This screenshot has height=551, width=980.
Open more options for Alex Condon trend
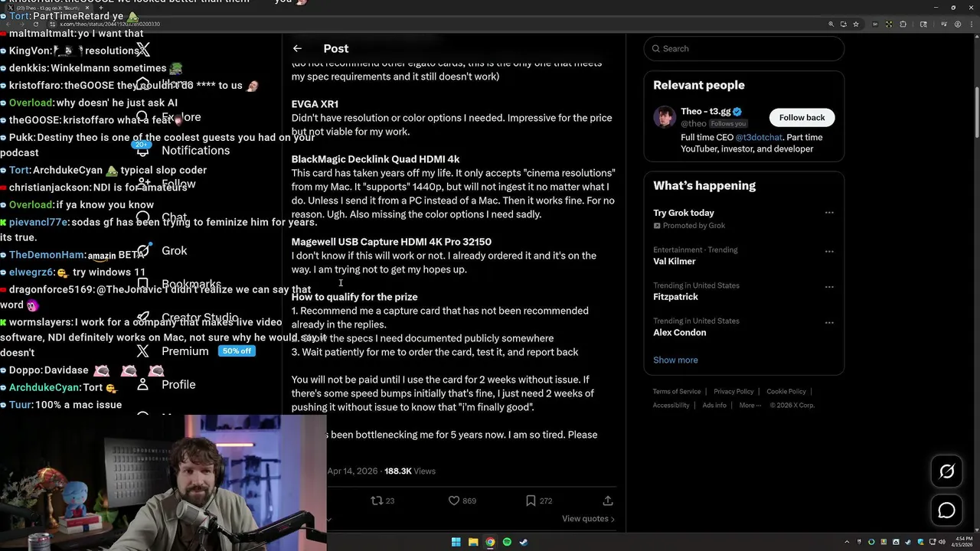(x=829, y=322)
